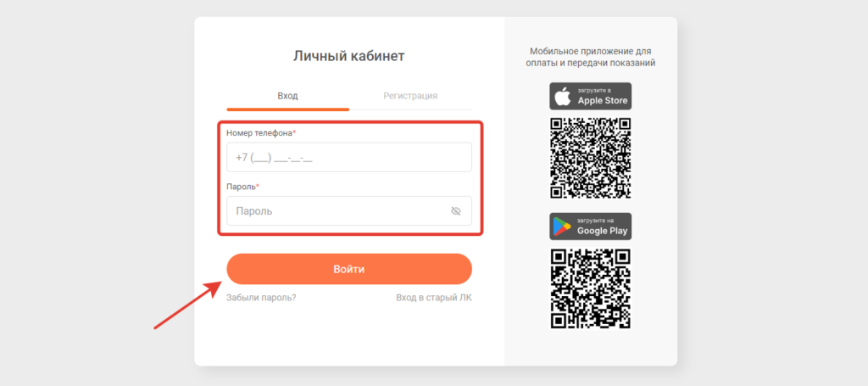Switch to the Регистрация tab
Screen dimensions: 868x386
click(x=411, y=96)
